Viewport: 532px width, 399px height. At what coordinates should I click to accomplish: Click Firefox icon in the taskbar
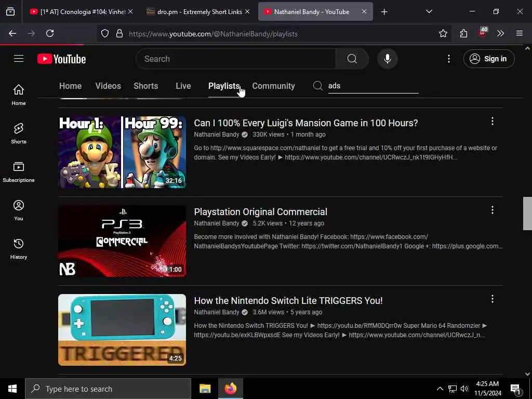coord(230,389)
